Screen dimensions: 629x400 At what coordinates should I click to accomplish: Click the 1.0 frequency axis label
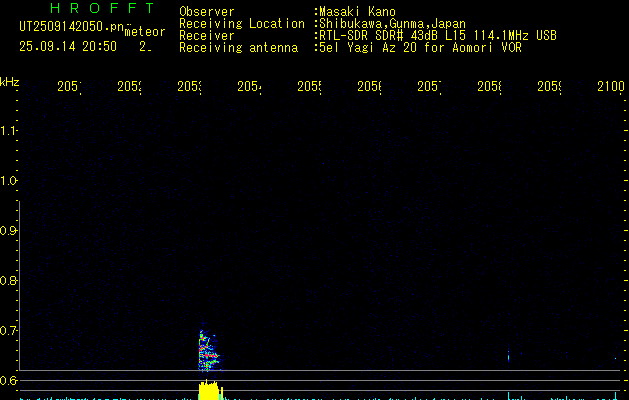tap(8, 181)
